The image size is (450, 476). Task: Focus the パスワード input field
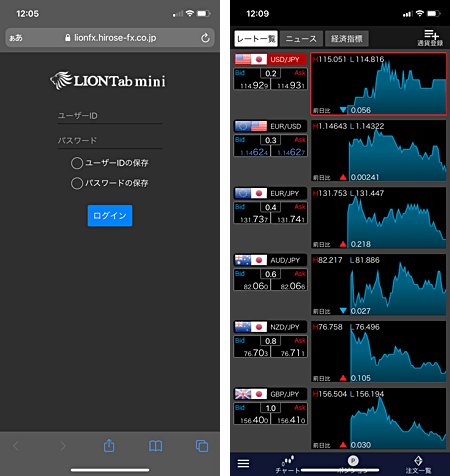click(110, 141)
